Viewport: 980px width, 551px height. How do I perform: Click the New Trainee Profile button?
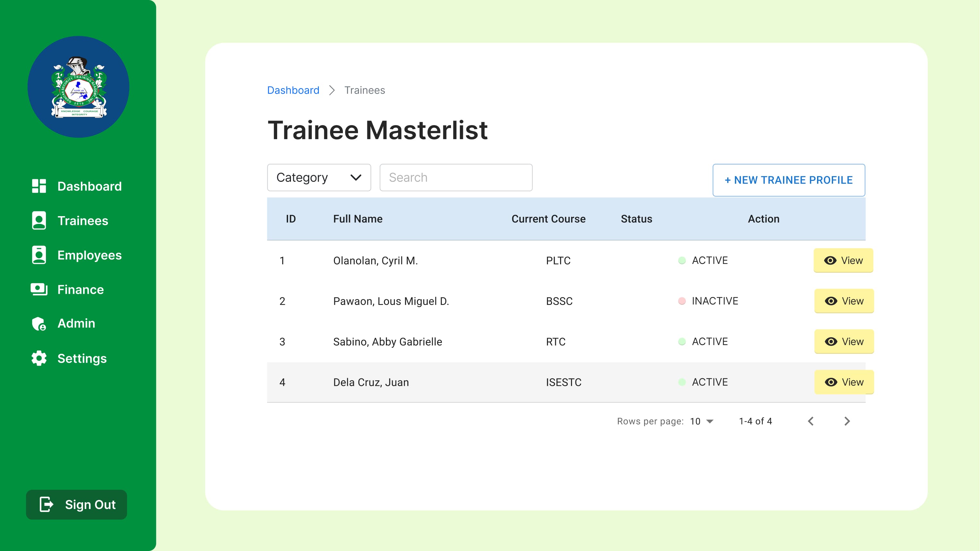(789, 180)
